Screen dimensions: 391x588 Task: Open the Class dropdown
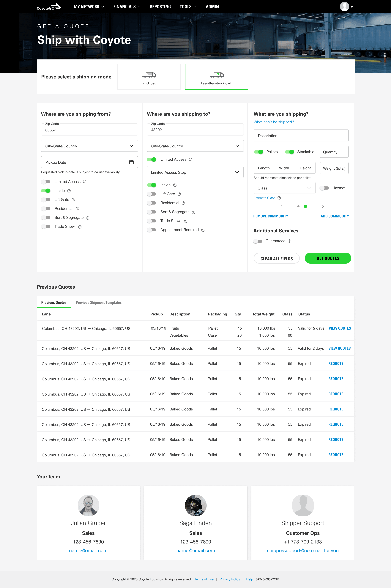[x=284, y=188]
